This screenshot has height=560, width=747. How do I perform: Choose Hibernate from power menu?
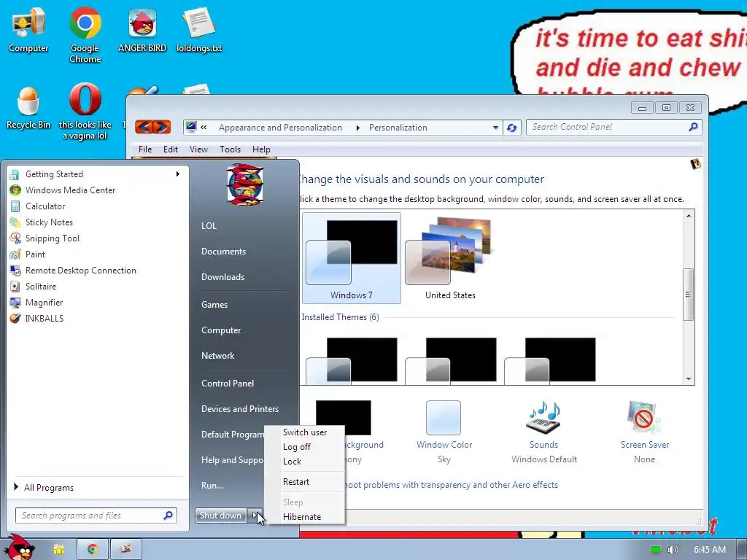click(x=302, y=517)
